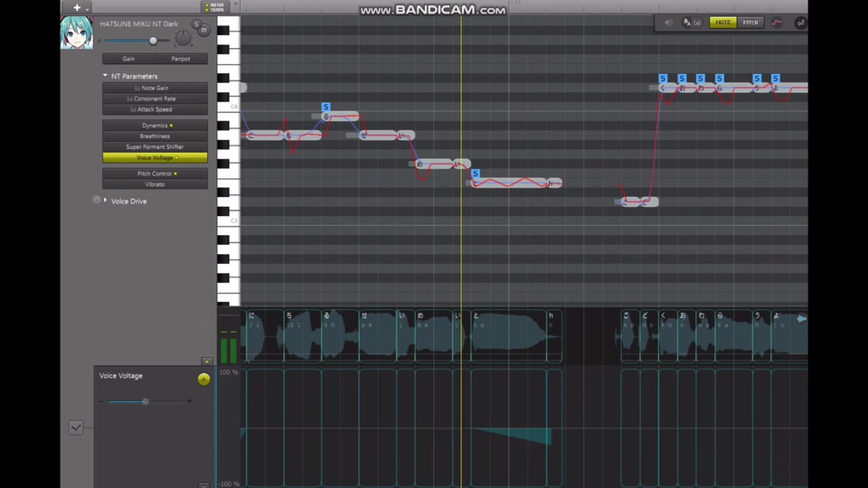Viewport: 868px width, 488px height.
Task: Select the Super Formant Shifter parameter
Action: coord(155,147)
